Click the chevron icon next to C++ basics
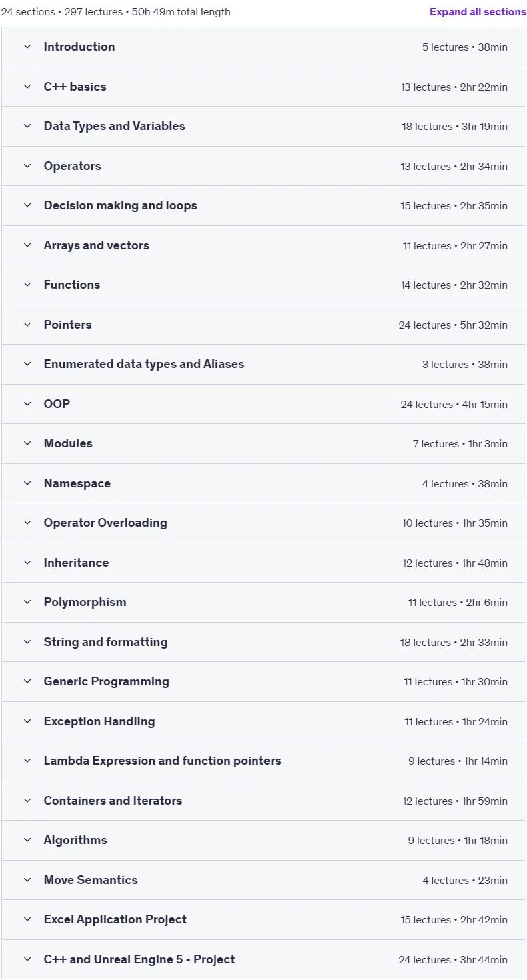527x980 pixels. tap(27, 87)
